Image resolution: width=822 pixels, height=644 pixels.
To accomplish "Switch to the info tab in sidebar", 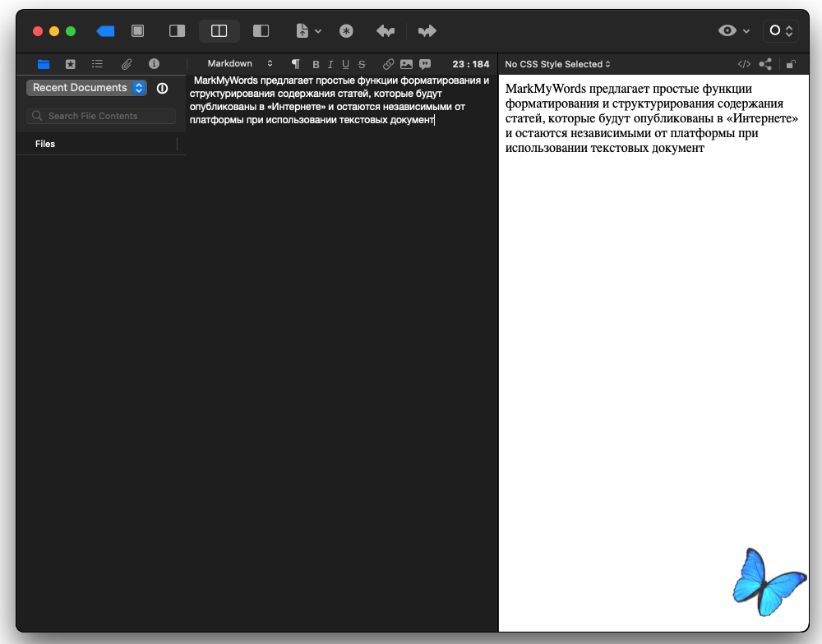I will point(154,64).
